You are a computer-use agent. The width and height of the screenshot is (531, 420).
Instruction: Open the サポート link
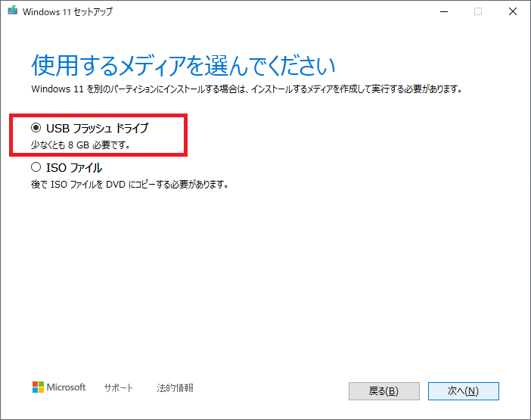pyautogui.click(x=118, y=387)
